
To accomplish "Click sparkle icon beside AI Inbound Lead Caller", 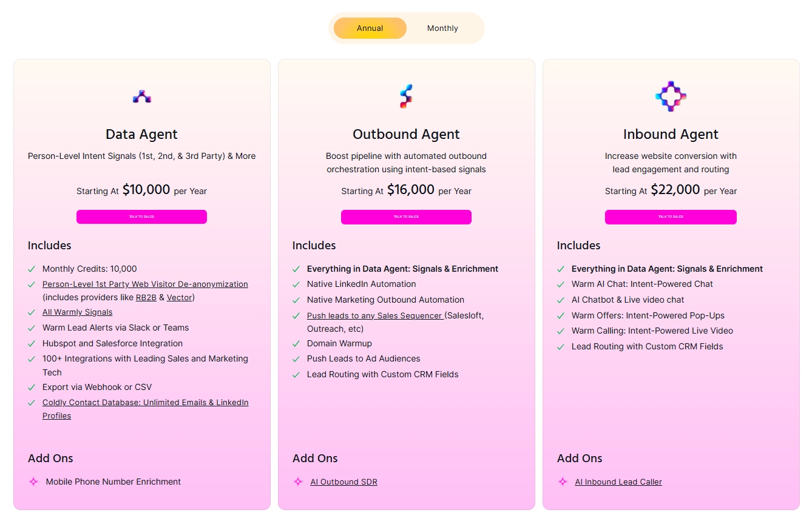I will pos(563,482).
